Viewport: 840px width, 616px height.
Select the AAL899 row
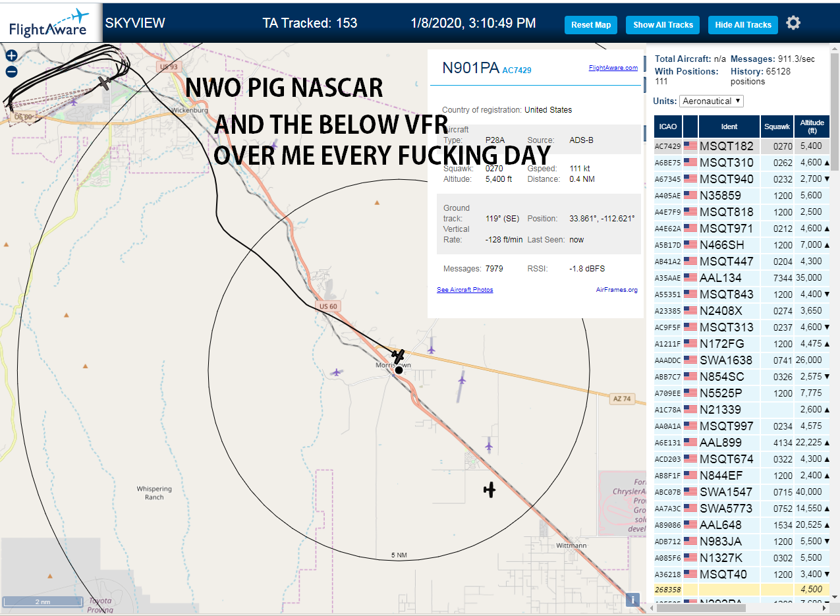(x=742, y=442)
